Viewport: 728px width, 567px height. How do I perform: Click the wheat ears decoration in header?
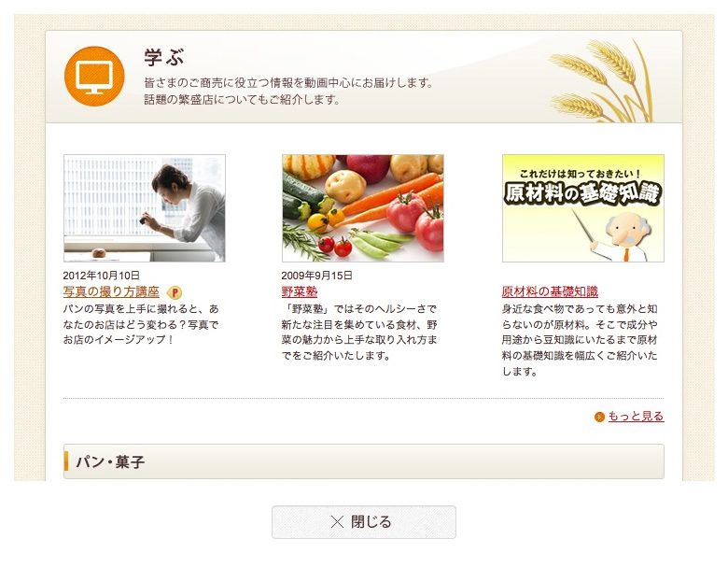click(x=603, y=80)
